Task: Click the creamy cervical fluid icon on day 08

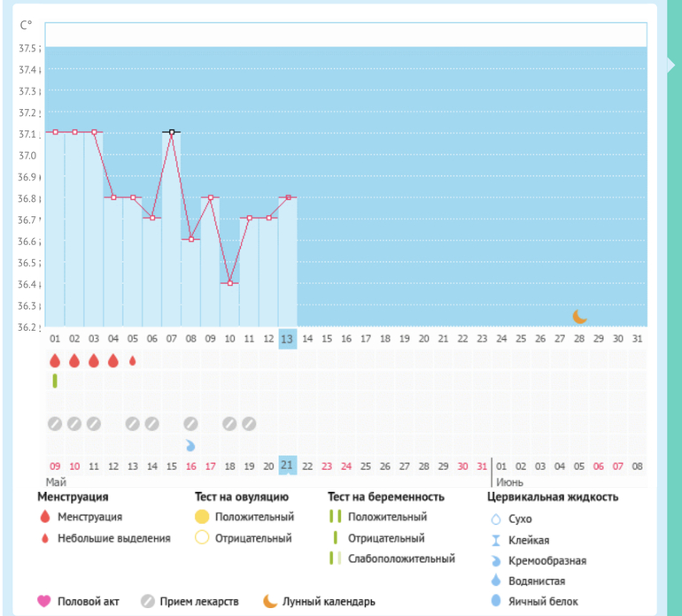Action: (191, 445)
